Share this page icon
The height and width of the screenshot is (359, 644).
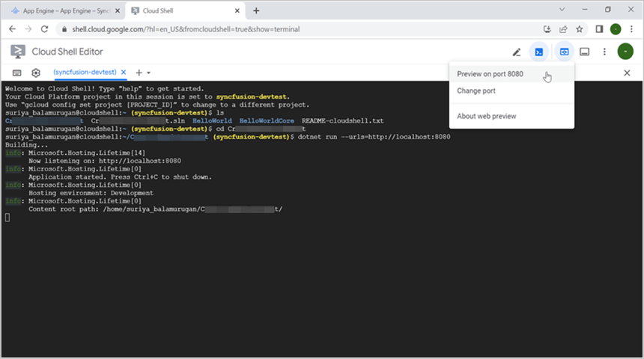click(563, 29)
